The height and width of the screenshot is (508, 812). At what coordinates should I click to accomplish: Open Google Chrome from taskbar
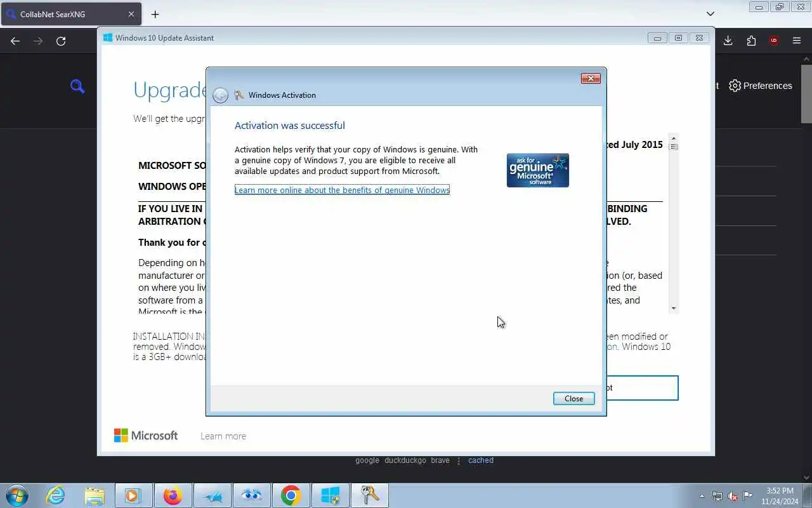point(291,495)
